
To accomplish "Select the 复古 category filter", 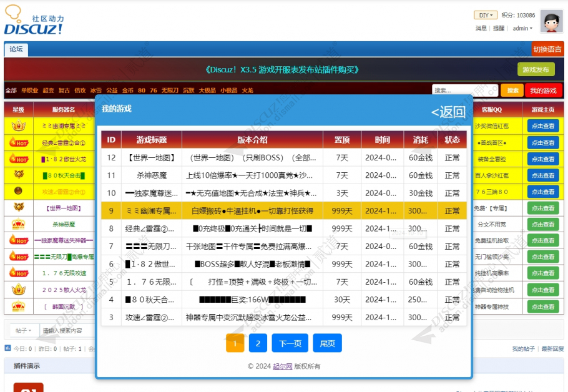I will (x=64, y=91).
